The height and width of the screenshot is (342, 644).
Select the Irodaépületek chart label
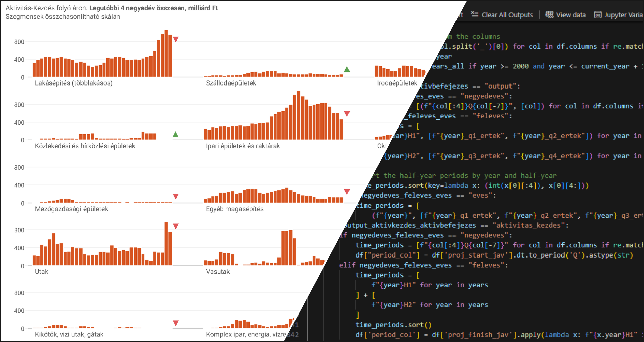point(397,83)
